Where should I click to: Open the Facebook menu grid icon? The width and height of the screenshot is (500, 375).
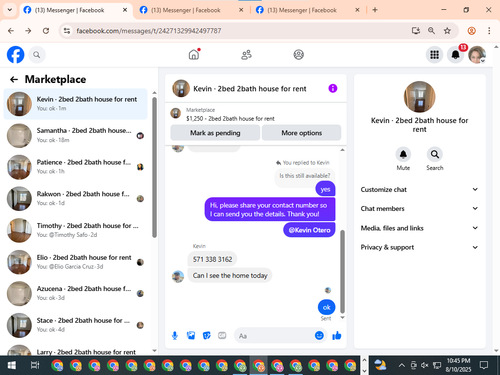click(x=434, y=55)
